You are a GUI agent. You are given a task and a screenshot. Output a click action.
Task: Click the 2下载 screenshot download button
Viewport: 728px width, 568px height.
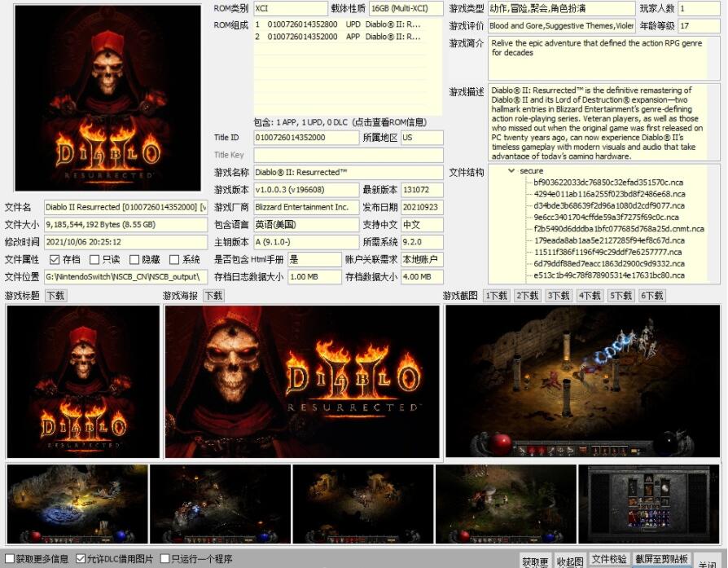click(528, 296)
